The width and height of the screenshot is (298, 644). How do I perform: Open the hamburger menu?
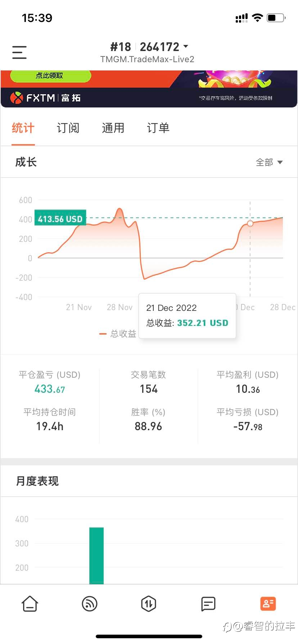tap(19, 52)
